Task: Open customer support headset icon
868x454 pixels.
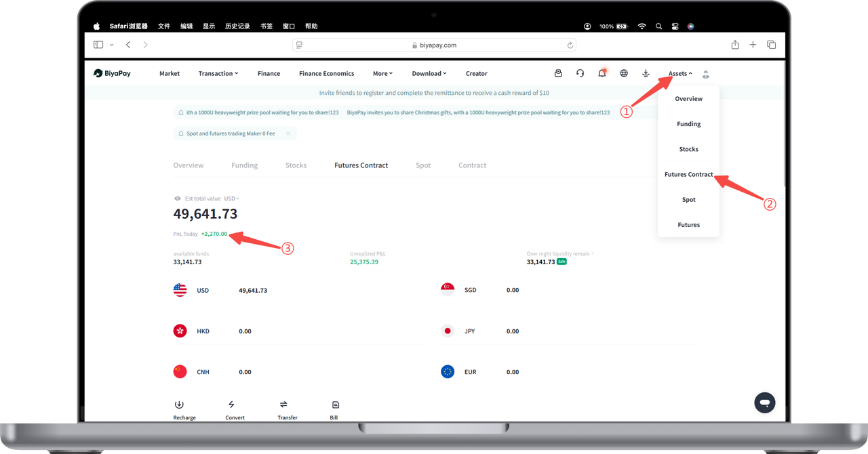Action: (580, 73)
